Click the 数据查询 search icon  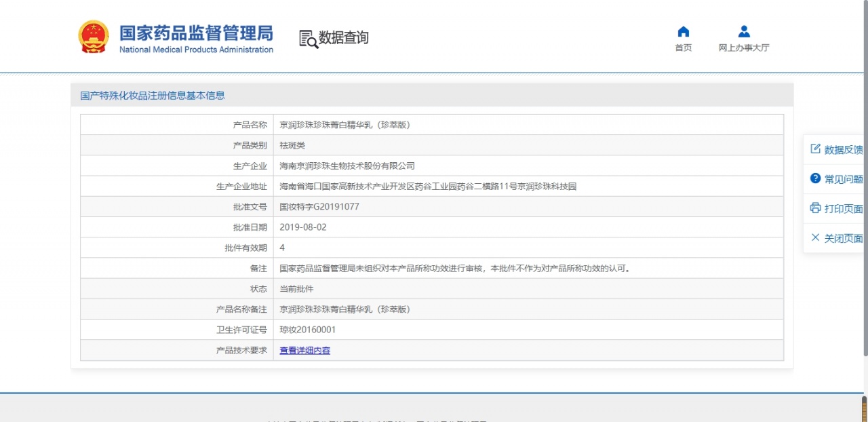pos(309,39)
